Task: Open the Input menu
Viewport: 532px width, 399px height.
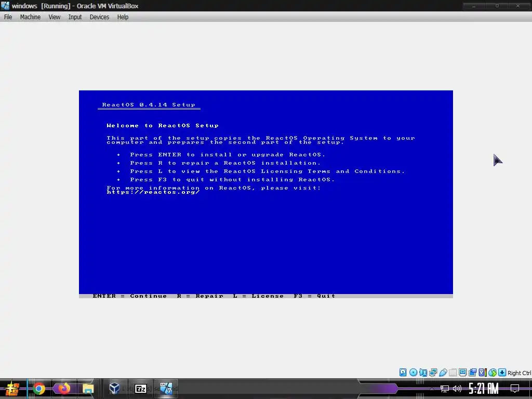Action: point(75,17)
